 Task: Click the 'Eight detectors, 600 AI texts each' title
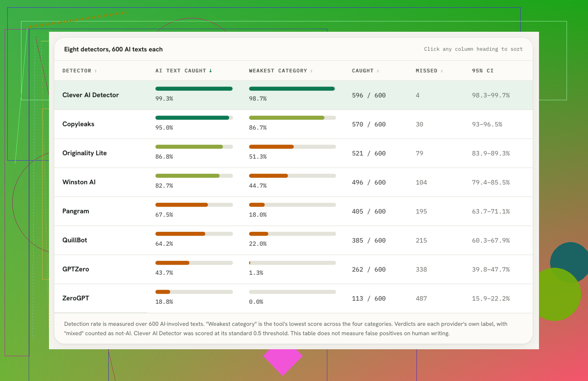coord(113,49)
